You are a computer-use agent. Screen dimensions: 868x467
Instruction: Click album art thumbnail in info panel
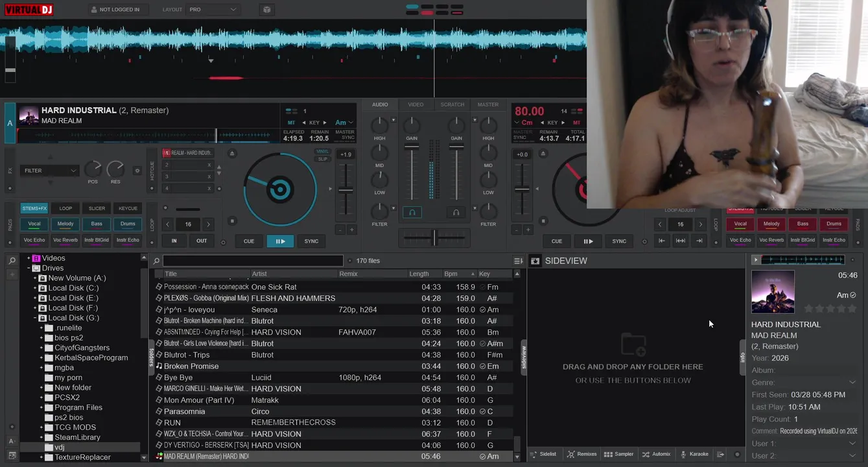pos(773,292)
